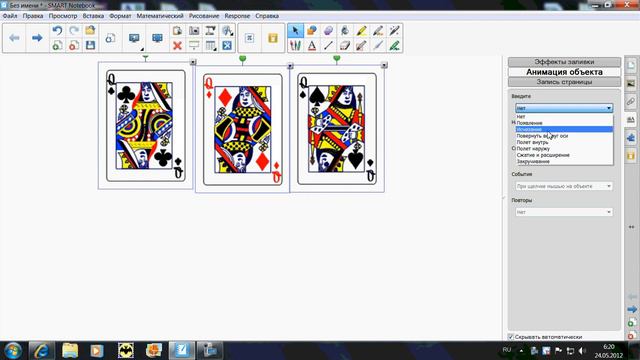Viewport: 640px width, 360px height.
Task: Select the Text tool with letter A
Action: pyautogui.click(x=312, y=45)
